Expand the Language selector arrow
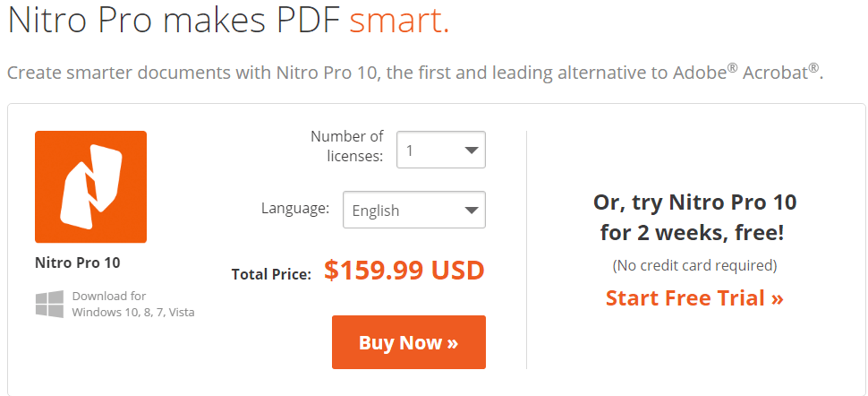This screenshot has width=868, height=396. (x=471, y=211)
